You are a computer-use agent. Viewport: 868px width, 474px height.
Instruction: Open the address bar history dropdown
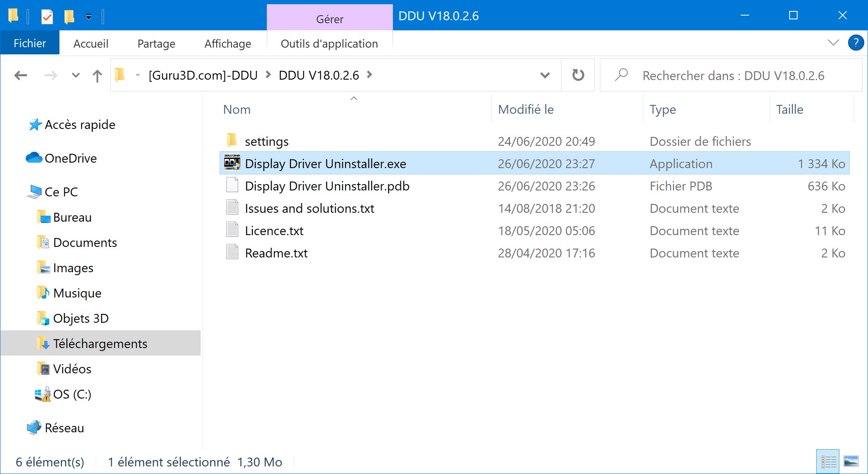[x=545, y=75]
